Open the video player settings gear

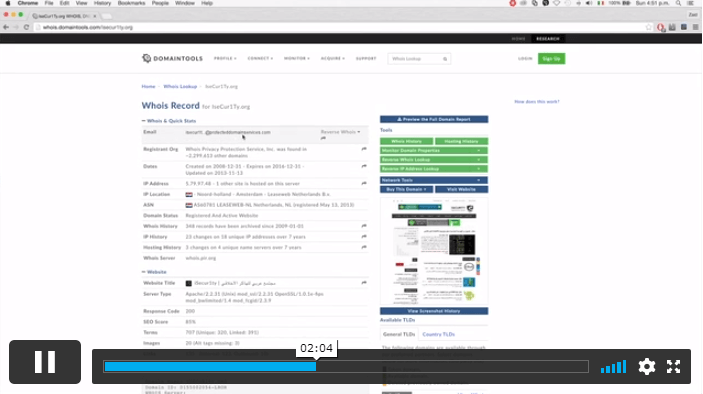[x=647, y=367]
